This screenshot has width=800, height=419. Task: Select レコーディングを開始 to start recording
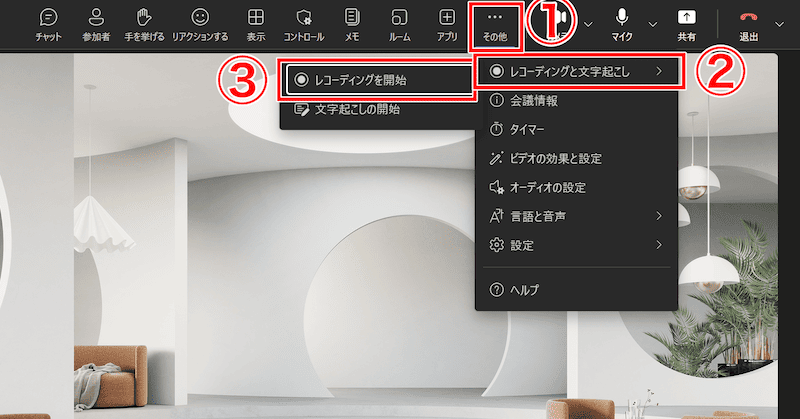point(373,80)
